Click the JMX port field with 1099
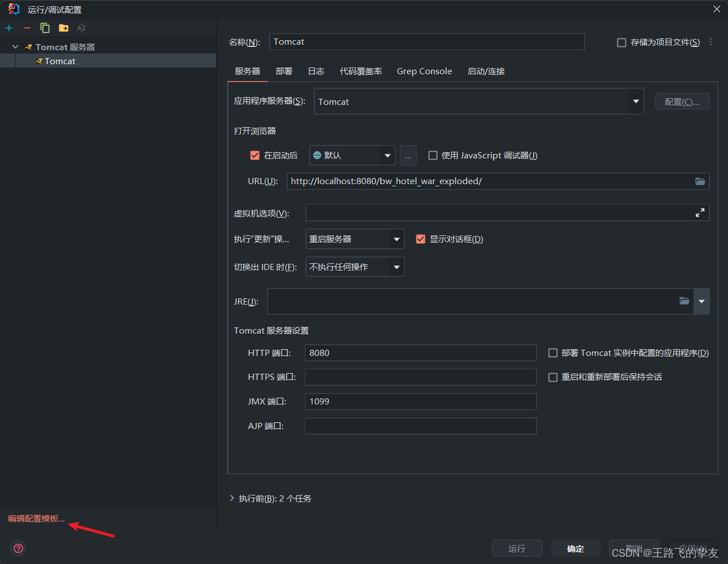Viewport: 728px width, 564px height. (420, 402)
